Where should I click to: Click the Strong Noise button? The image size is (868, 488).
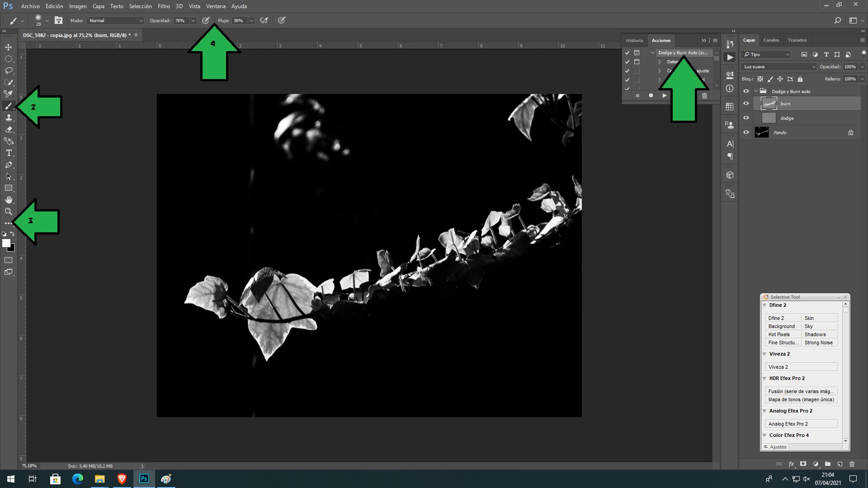tap(820, 343)
